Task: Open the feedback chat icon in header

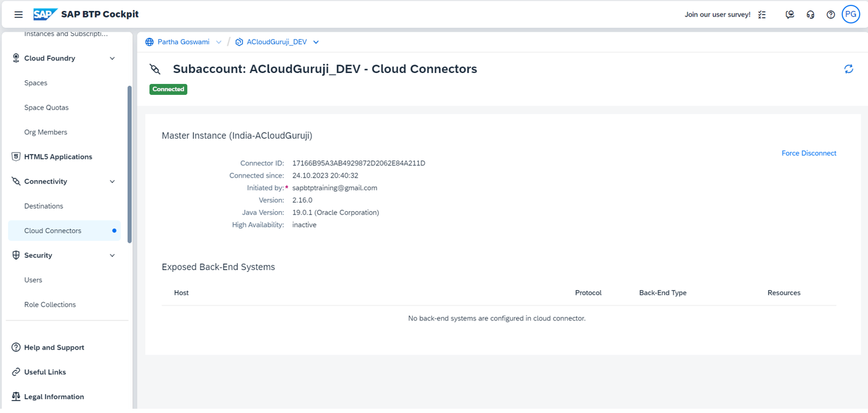Action: pos(790,15)
